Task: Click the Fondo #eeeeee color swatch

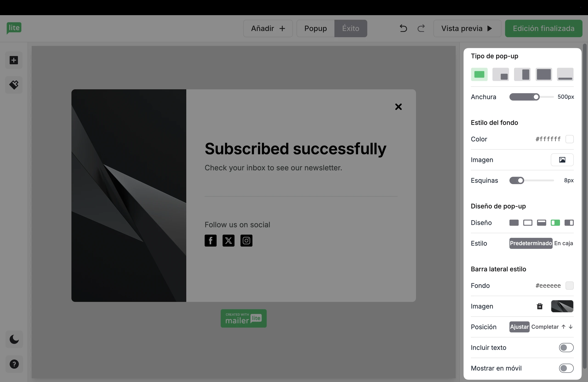Action: coord(569,285)
